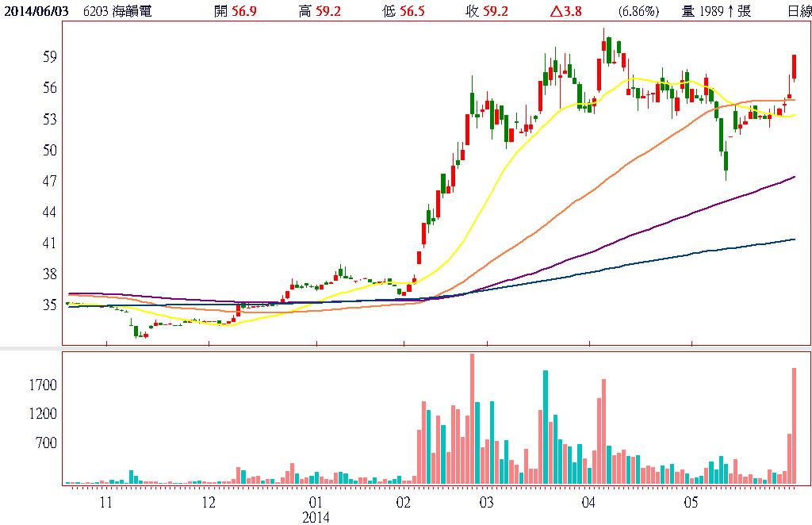Image resolution: width=812 pixels, height=525 pixels.
Task: Click the 2014 year label under the axis
Action: [316, 516]
